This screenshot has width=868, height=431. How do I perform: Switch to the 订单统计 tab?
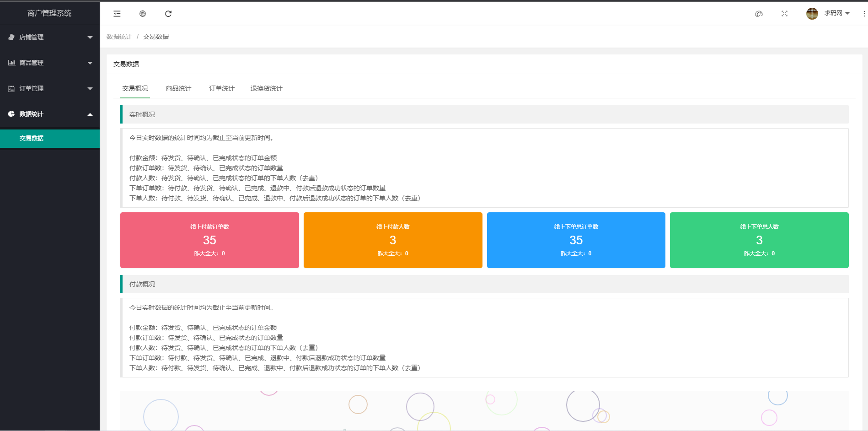(222, 88)
